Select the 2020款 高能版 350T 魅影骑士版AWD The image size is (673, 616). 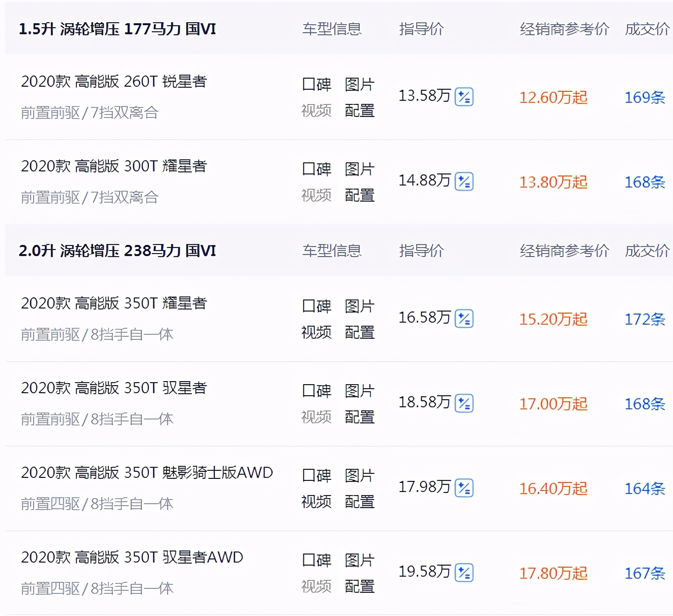tap(147, 472)
